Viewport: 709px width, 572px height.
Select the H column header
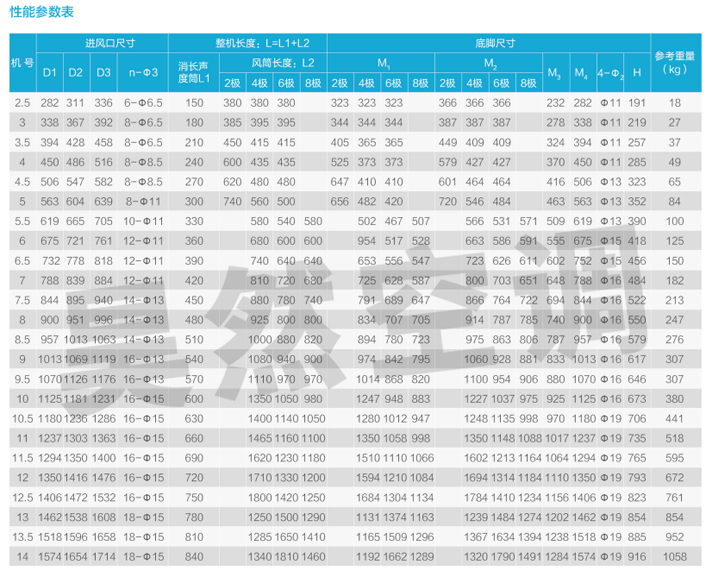[636, 72]
